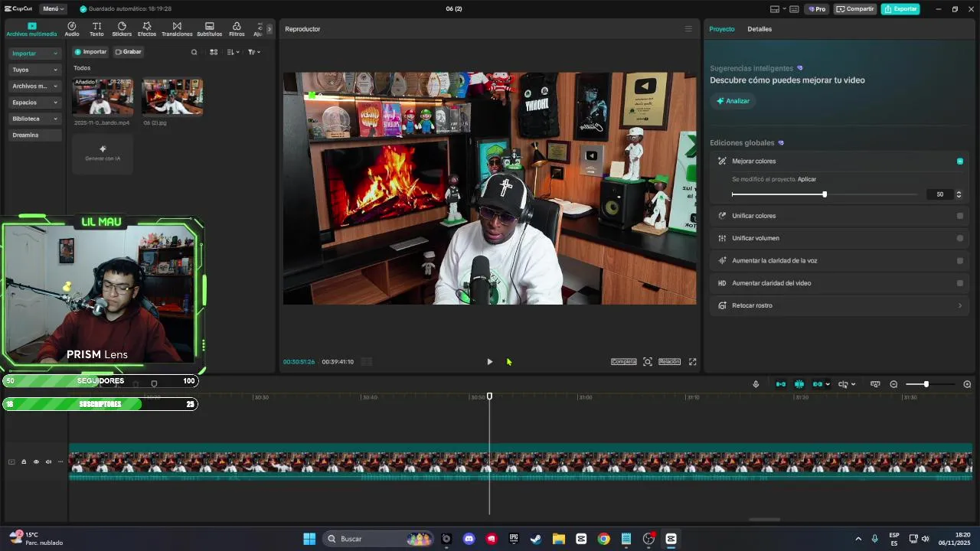Toggle the main track magnet icon
The width and height of the screenshot is (980, 551).
point(781,384)
